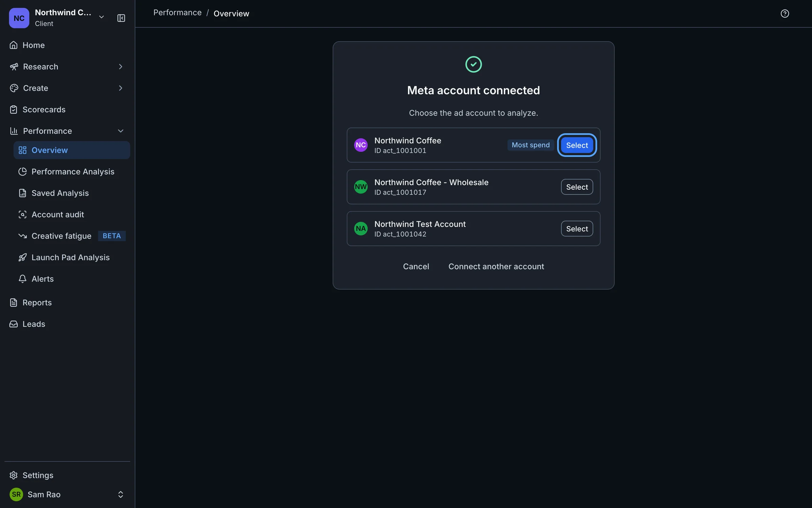The height and width of the screenshot is (508, 812).
Task: Click the Research telescope icon
Action: 14,67
